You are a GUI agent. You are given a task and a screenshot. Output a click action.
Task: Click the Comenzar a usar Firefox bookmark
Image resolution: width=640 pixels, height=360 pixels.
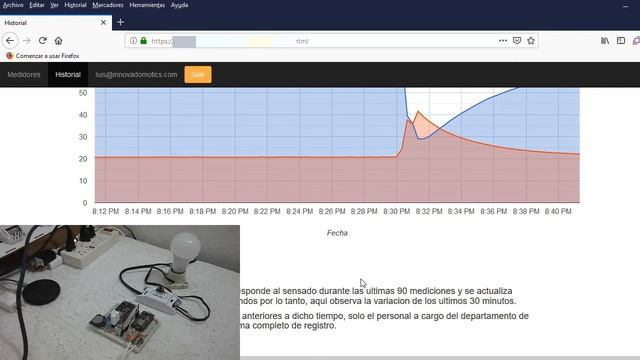[x=43, y=56]
